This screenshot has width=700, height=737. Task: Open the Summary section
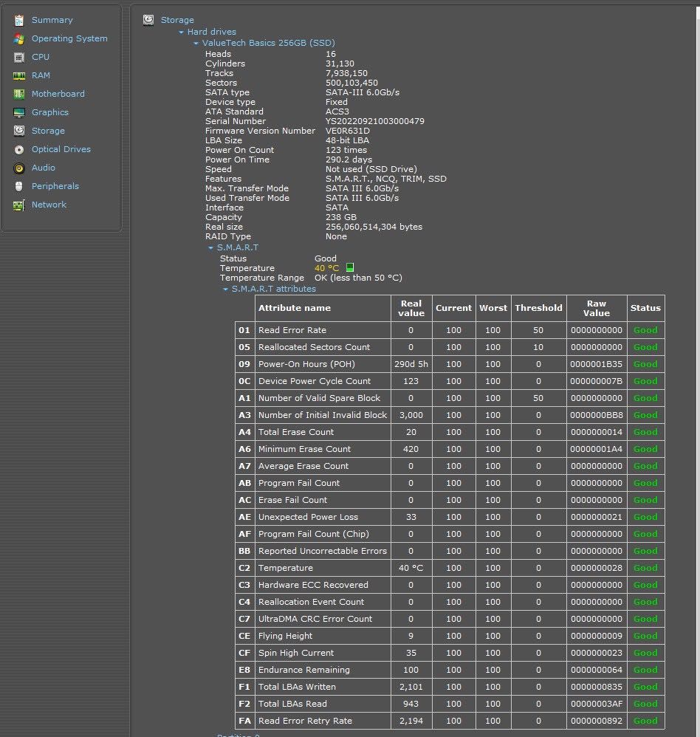click(x=52, y=20)
